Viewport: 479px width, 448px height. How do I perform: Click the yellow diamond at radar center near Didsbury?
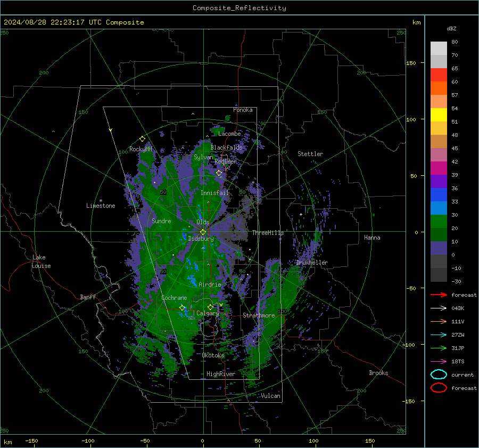click(x=203, y=232)
